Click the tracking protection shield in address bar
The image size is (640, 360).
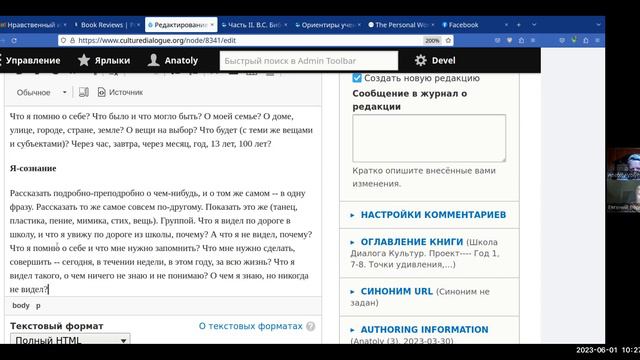[x=63, y=40]
